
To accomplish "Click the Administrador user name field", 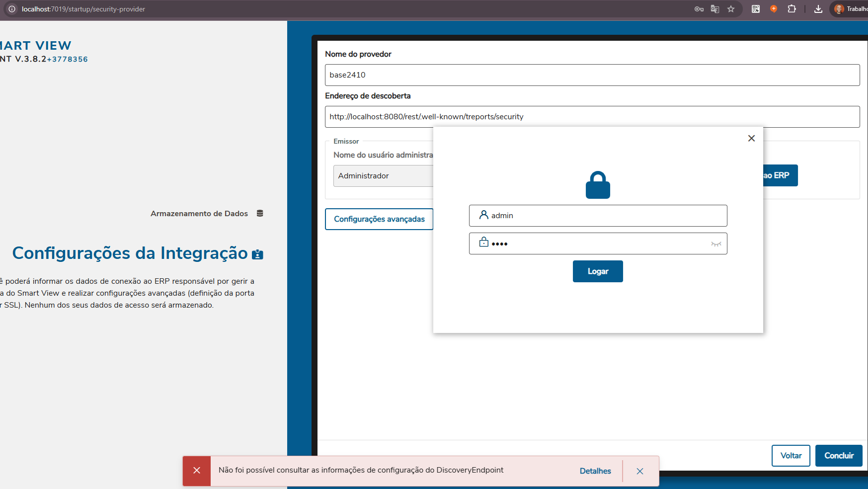I will pyautogui.click(x=383, y=176).
